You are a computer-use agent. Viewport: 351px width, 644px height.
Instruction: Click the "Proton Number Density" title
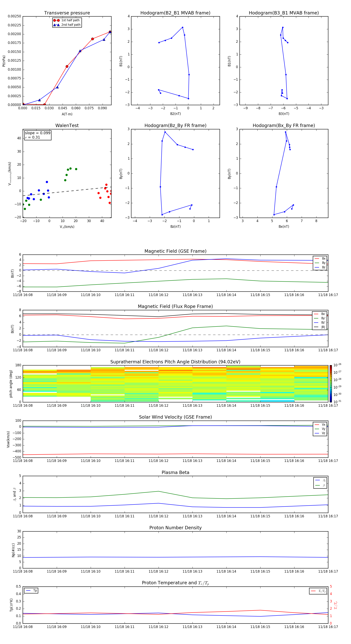pos(175,528)
